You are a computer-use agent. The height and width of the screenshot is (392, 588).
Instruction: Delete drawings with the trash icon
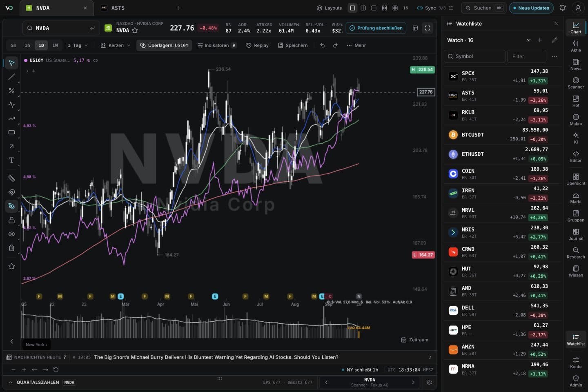(x=11, y=248)
